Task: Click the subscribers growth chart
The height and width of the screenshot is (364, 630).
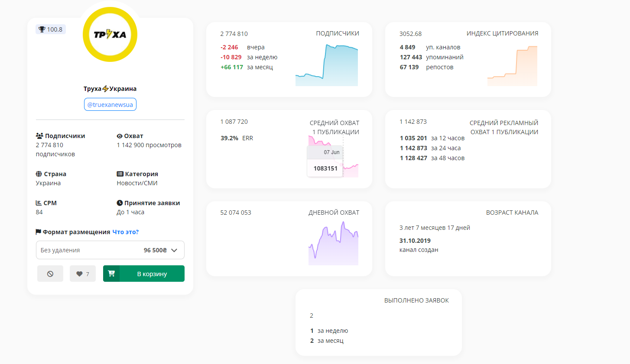Action: tap(327, 65)
